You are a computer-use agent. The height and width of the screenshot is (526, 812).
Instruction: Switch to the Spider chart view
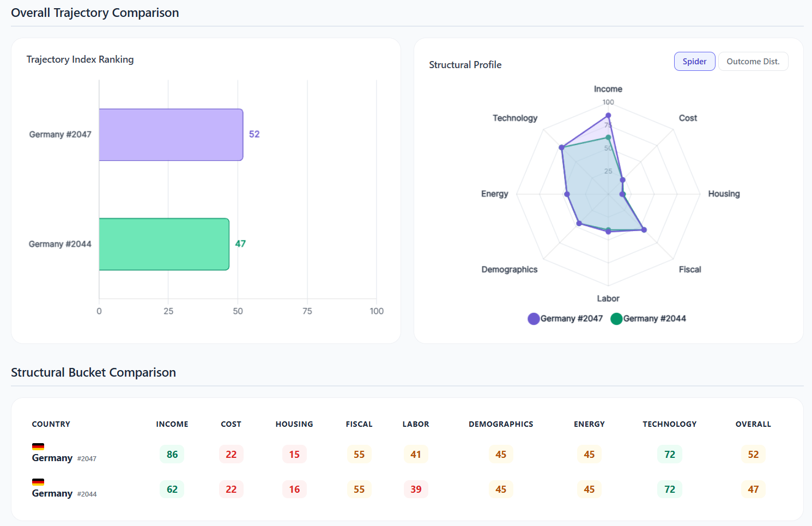pyautogui.click(x=694, y=62)
